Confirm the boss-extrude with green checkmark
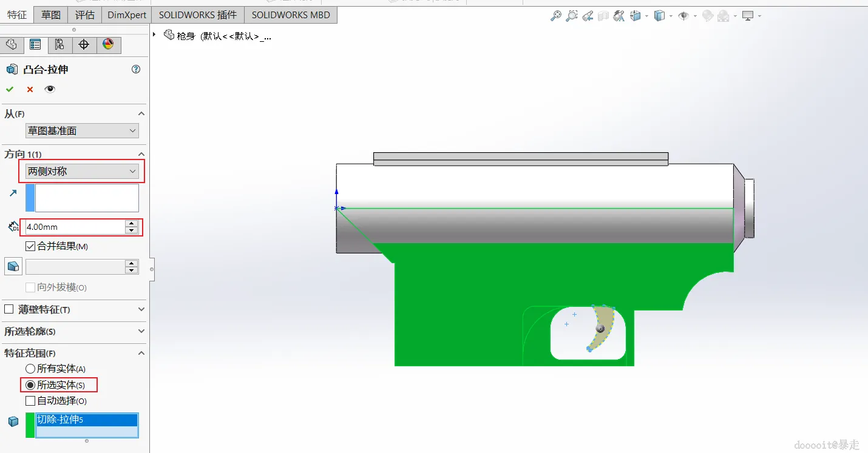The height and width of the screenshot is (453, 868). [10, 89]
